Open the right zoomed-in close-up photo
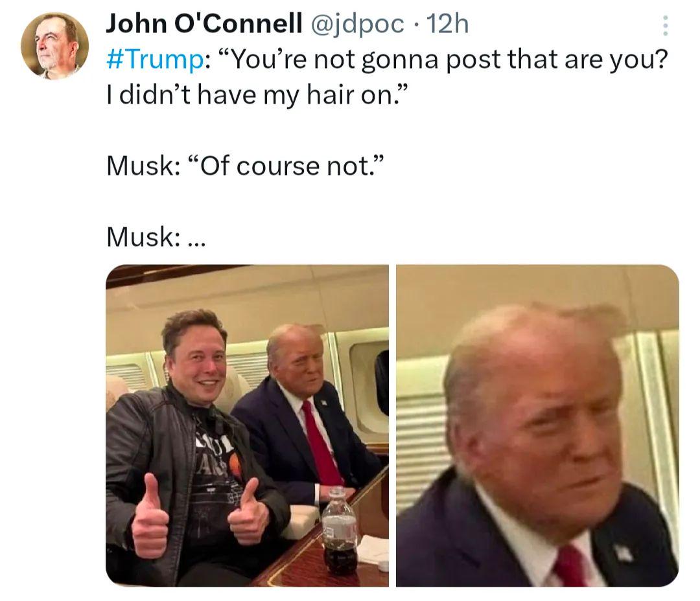This screenshot has width=700, height=601. coord(537,425)
